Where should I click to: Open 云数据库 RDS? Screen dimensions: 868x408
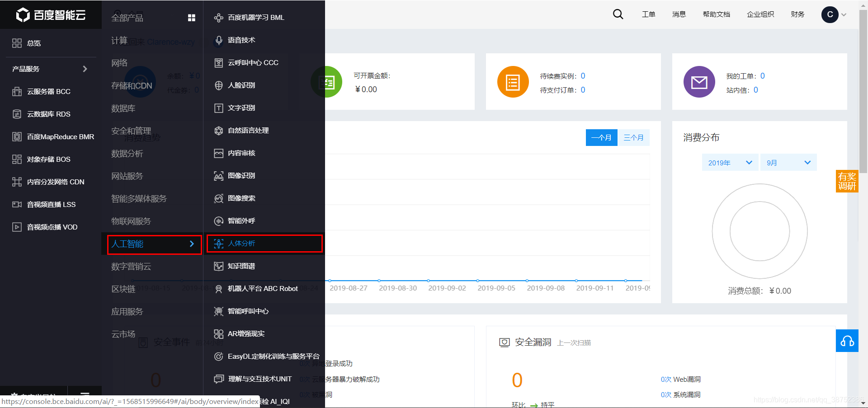[x=42, y=114]
